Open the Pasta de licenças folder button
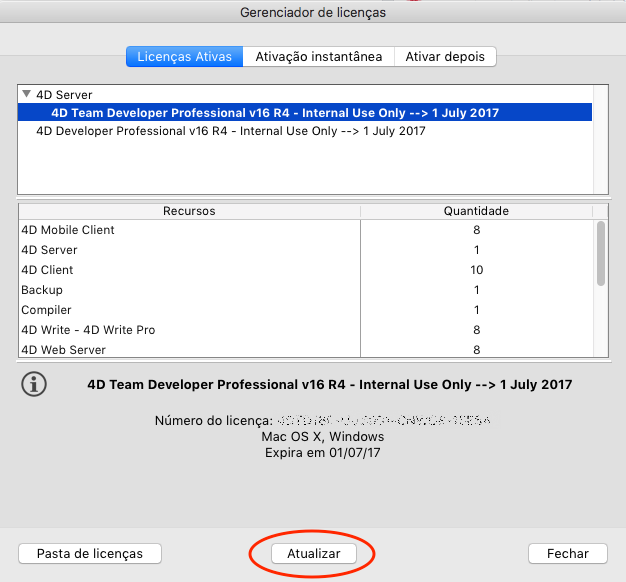626x582 pixels. click(x=90, y=553)
